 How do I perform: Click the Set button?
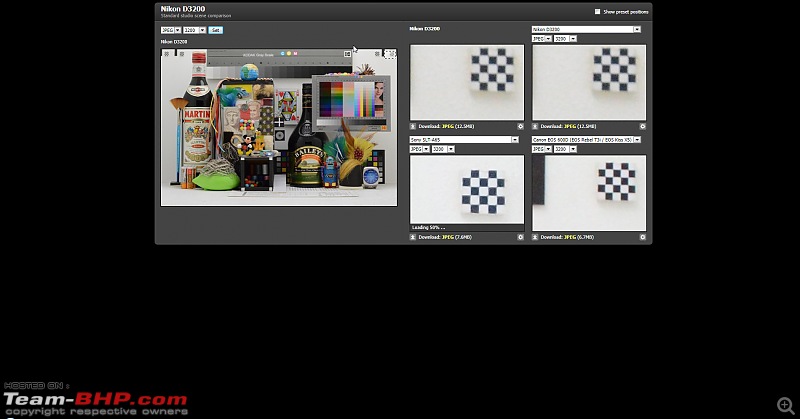[215, 30]
